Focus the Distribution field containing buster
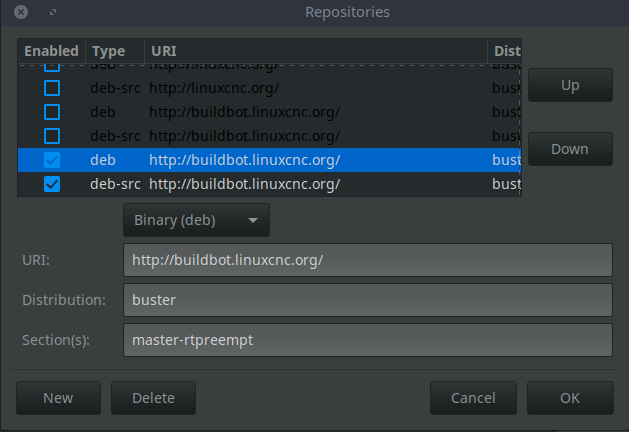 (x=368, y=300)
